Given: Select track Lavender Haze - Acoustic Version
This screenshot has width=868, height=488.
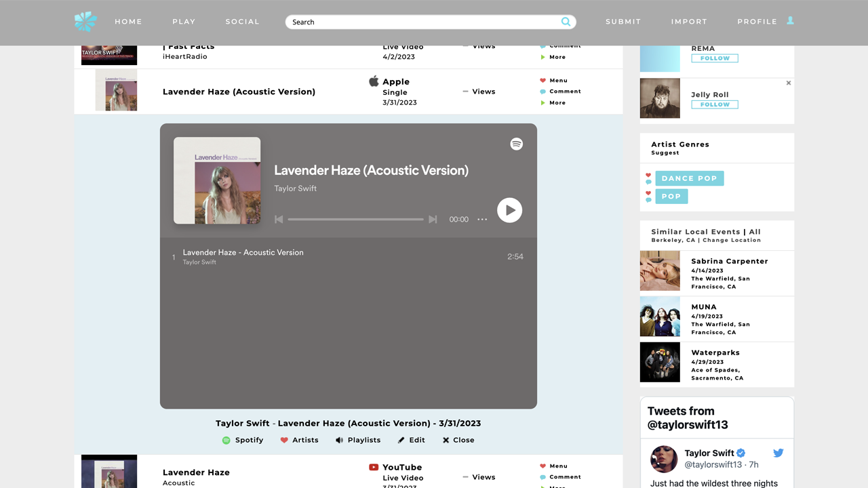Looking at the screenshot, I should pyautogui.click(x=349, y=257).
